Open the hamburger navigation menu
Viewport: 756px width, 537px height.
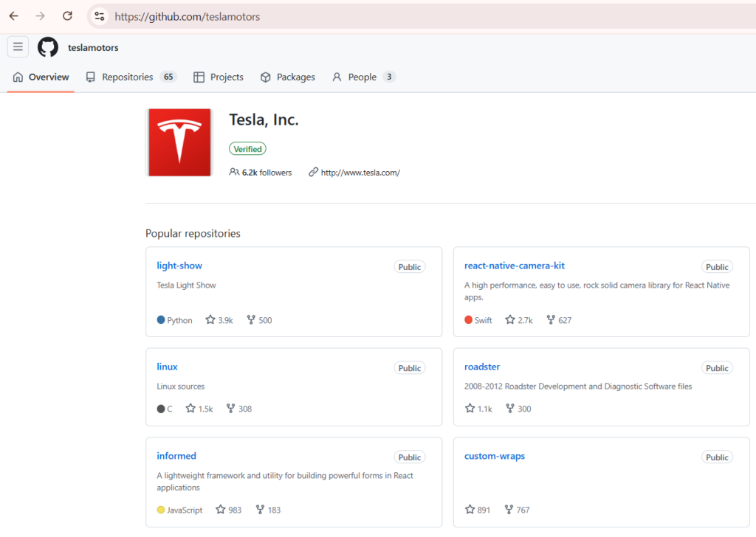pyautogui.click(x=18, y=46)
